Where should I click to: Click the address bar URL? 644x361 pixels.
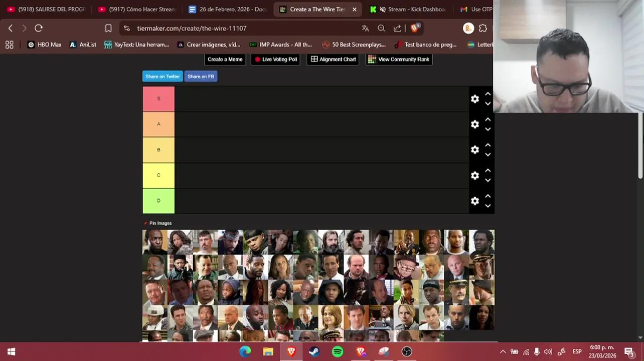192,28
